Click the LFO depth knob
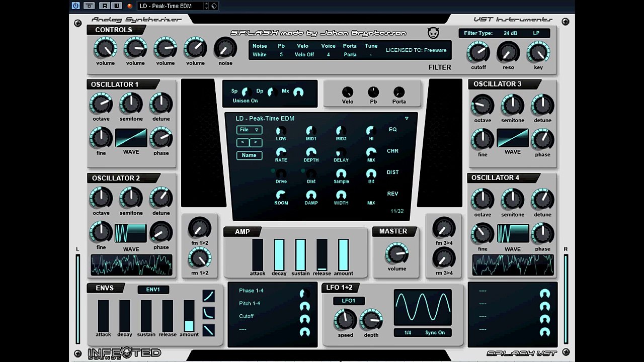Screen dimensions: 644x362 [371, 320]
